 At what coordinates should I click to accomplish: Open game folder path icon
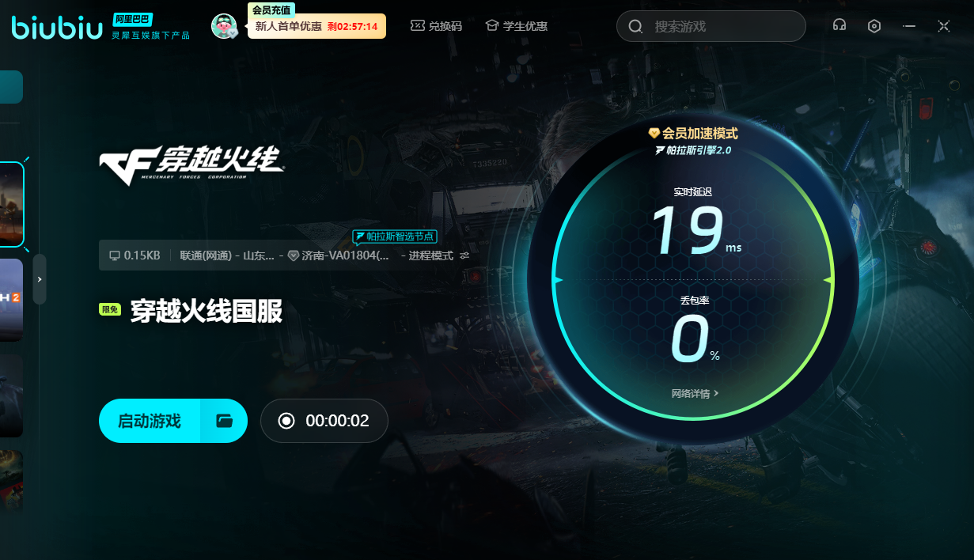click(x=225, y=421)
